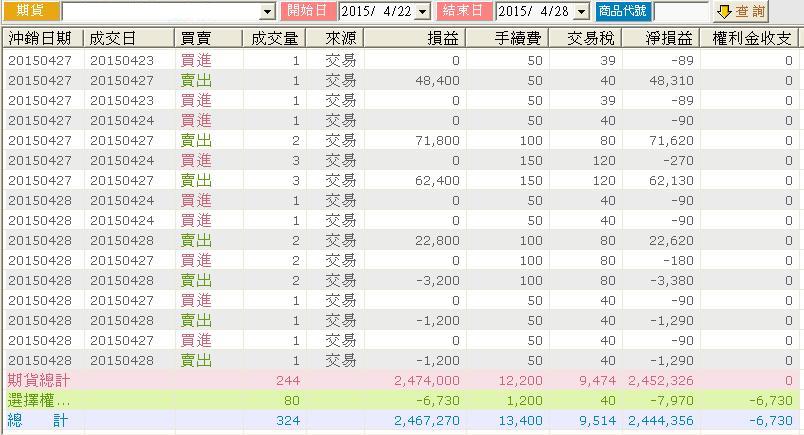Select 賣出 in the 71,800 row
This screenshot has height=435, width=804.
(196, 141)
